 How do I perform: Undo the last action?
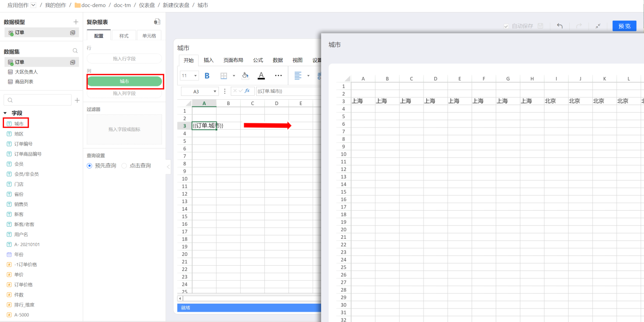(559, 26)
